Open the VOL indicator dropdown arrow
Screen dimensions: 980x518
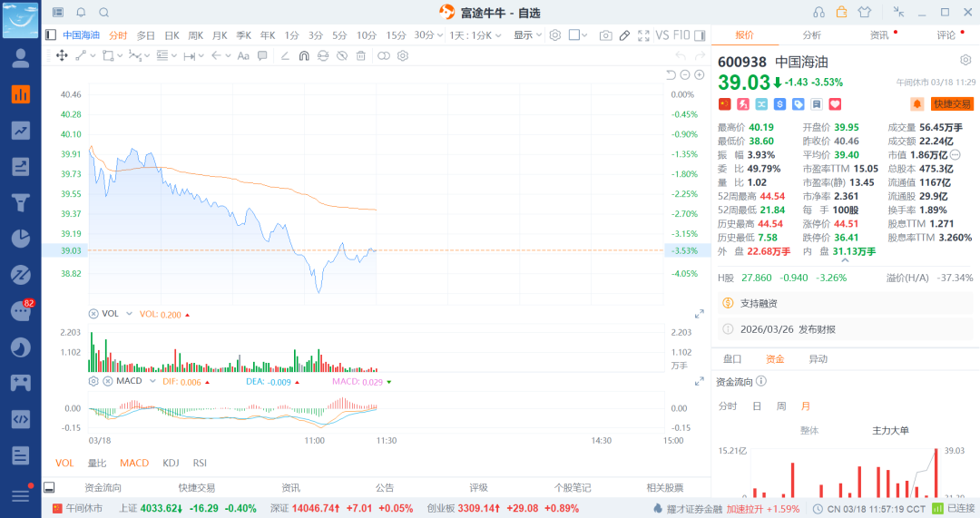[x=130, y=314]
